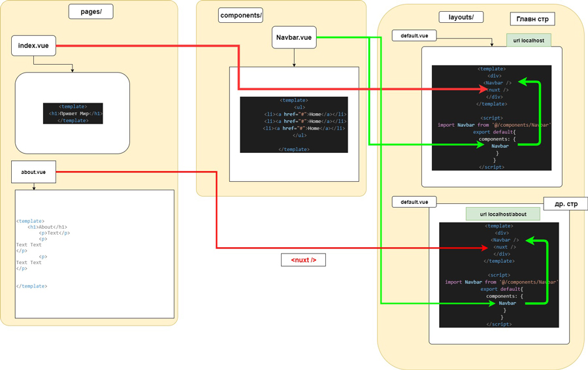
Task: Select components: { in Главн стр code
Action: coord(497,139)
